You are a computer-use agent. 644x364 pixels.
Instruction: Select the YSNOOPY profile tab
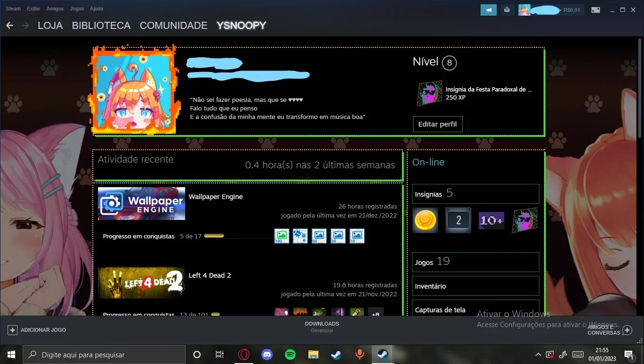point(241,26)
